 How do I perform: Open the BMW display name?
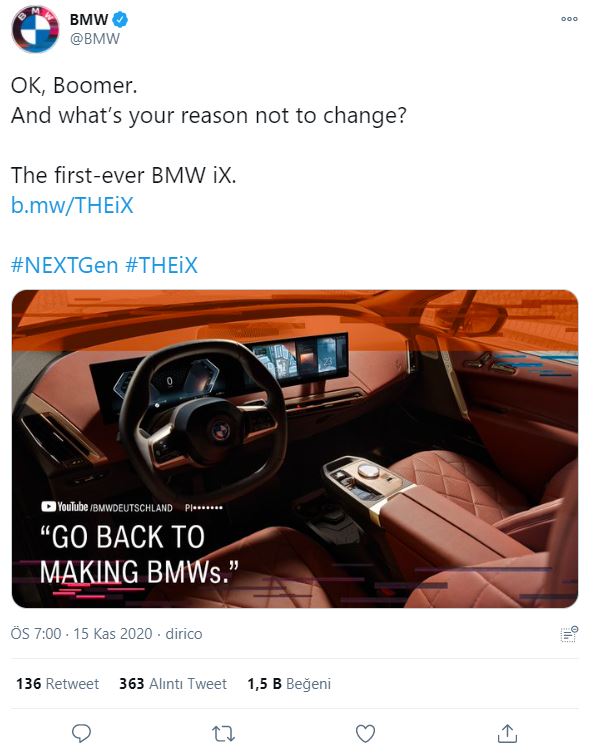89,19
